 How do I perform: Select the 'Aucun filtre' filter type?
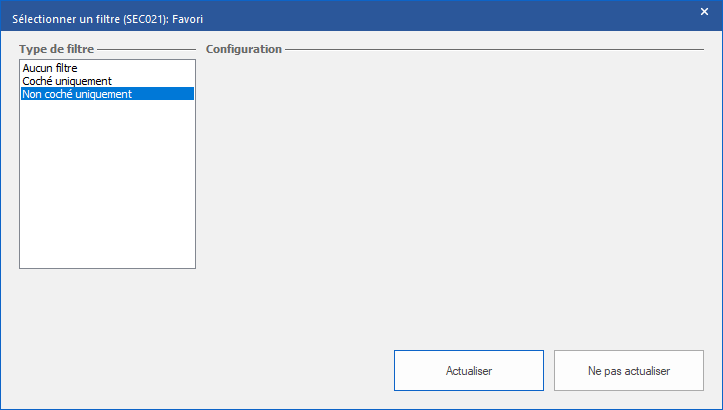pyautogui.click(x=50, y=68)
